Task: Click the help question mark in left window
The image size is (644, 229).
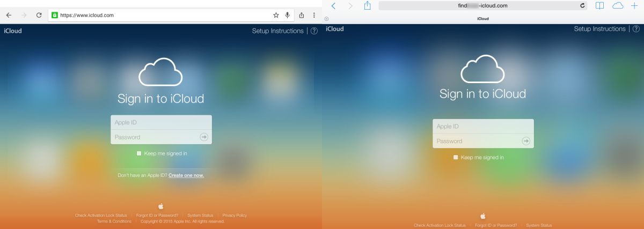Action: point(314,31)
